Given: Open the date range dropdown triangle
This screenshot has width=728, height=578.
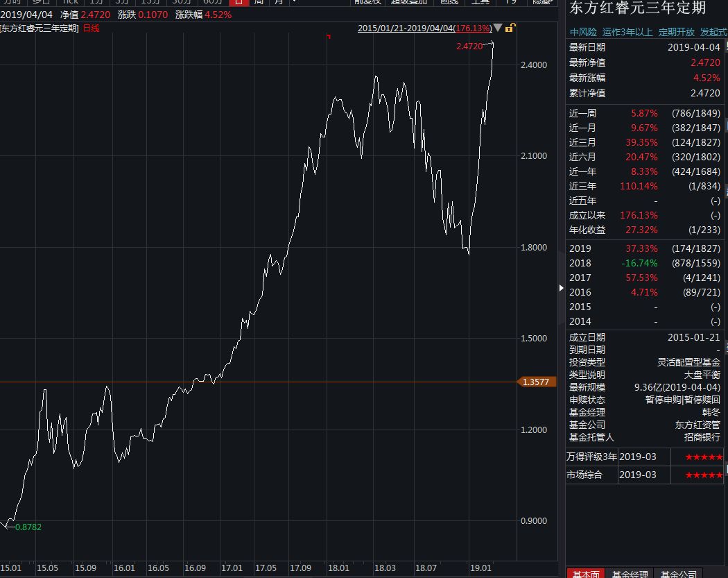Looking at the screenshot, I should tap(498, 28).
